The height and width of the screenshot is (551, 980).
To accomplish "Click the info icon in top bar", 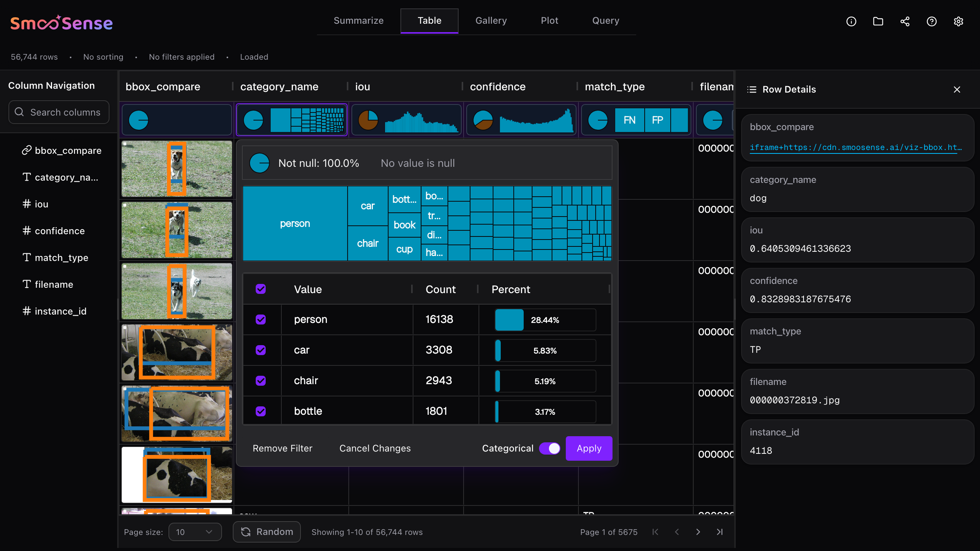I will point(851,21).
